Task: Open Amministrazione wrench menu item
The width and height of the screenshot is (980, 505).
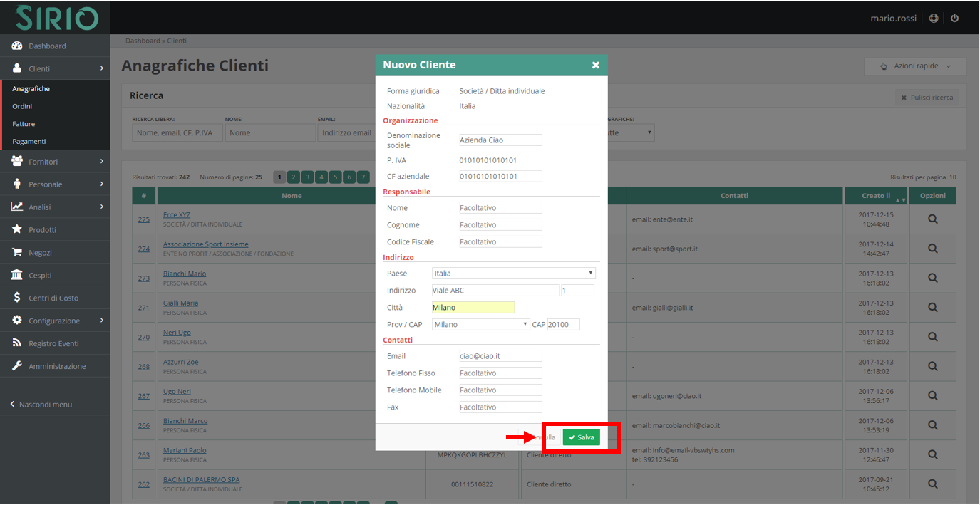Action: [57, 367]
